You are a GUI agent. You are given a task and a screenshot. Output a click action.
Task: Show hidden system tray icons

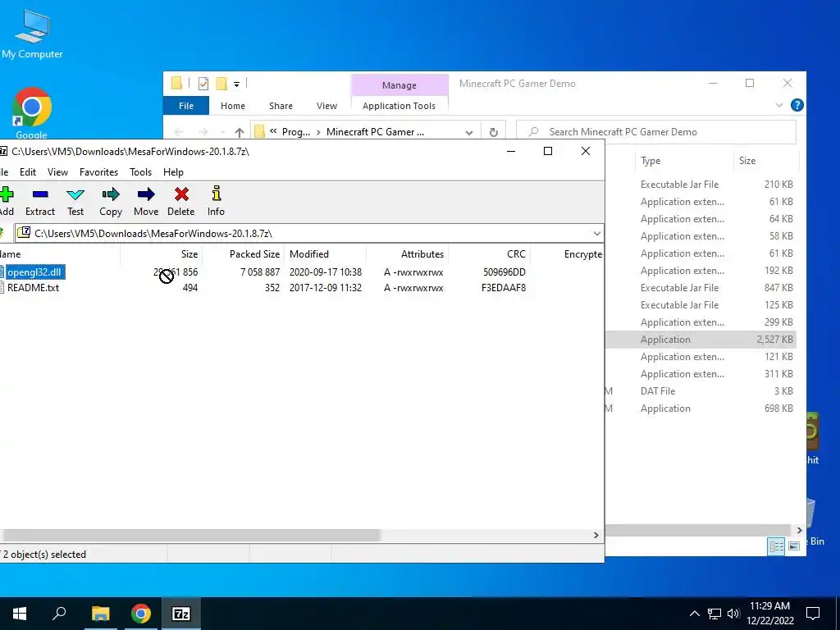tap(694, 614)
